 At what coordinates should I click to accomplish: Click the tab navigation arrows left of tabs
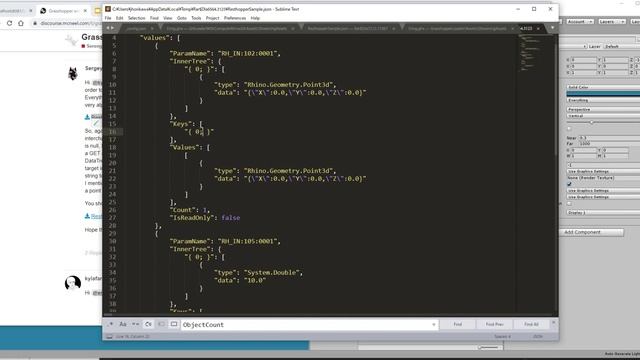coord(110,28)
